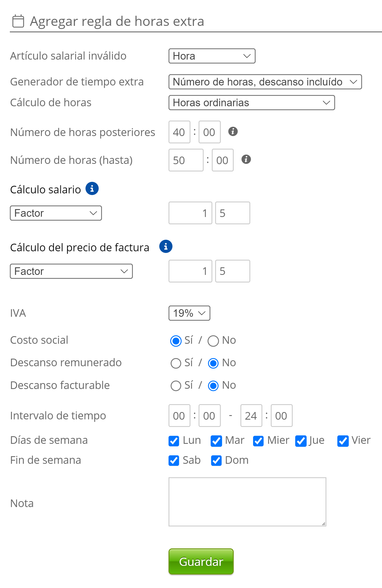This screenshot has width=382, height=588.
Task: Open the Factor dropdown under Cálculo salario
Action: pyautogui.click(x=56, y=213)
